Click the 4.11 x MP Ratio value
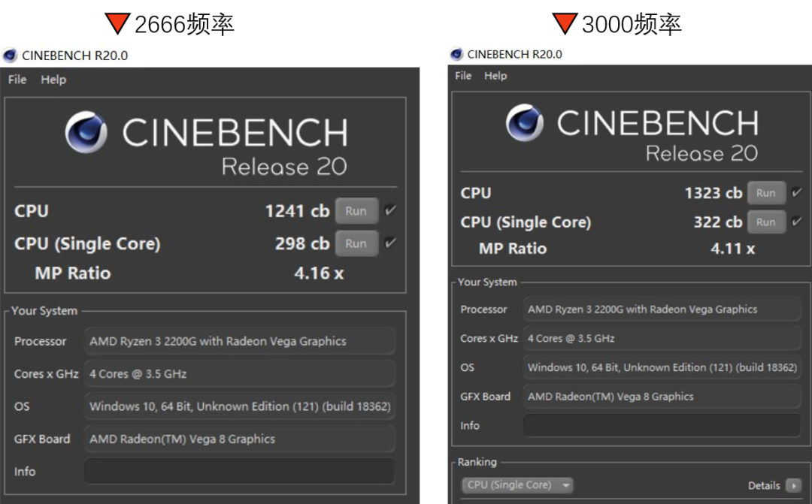This screenshot has width=812, height=504. 733,249
